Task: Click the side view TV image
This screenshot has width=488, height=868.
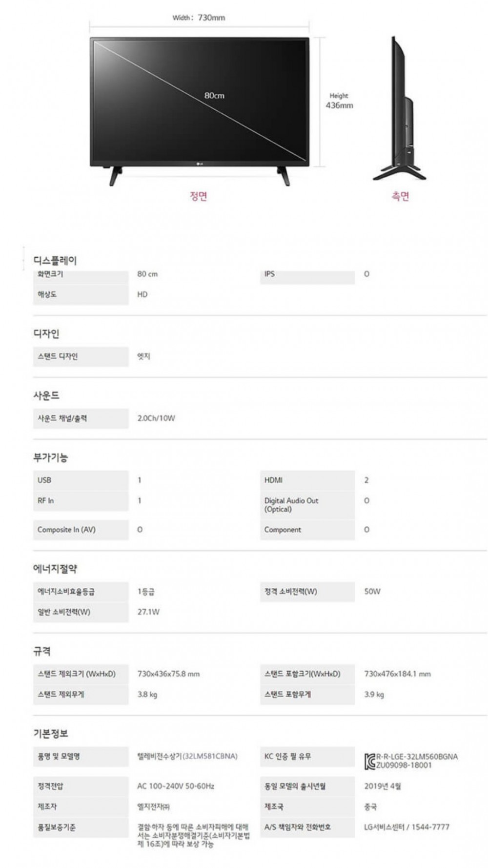Action: [x=400, y=109]
